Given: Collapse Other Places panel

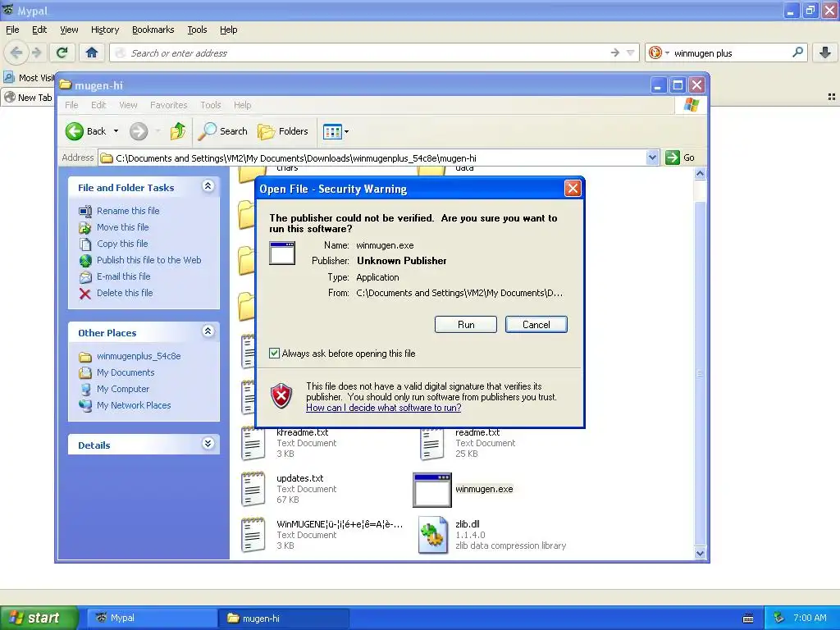Looking at the screenshot, I should (208, 331).
